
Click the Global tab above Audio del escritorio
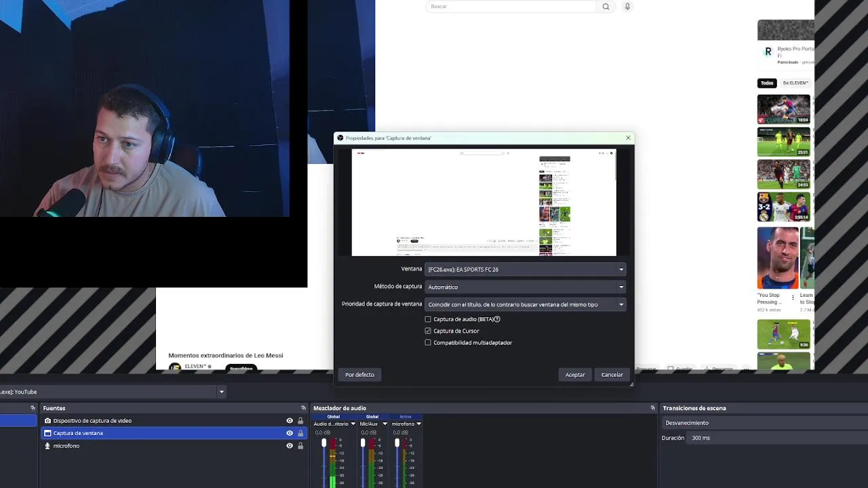333,417
